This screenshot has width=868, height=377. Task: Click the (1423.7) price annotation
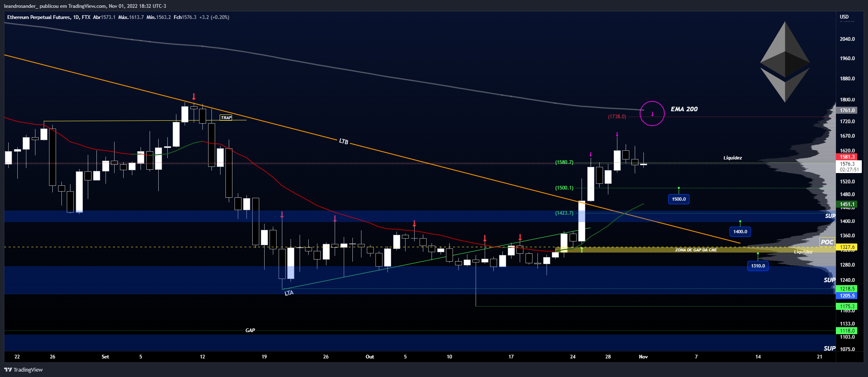tap(564, 213)
